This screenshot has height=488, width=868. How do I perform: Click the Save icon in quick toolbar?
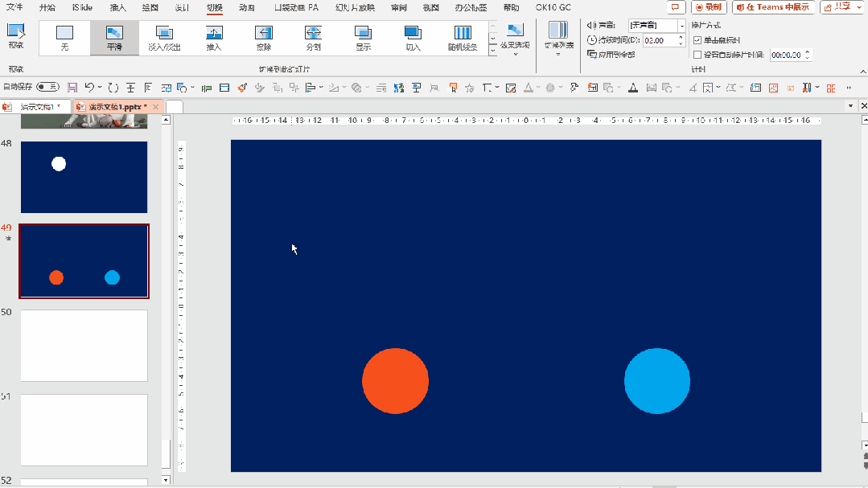(72, 88)
